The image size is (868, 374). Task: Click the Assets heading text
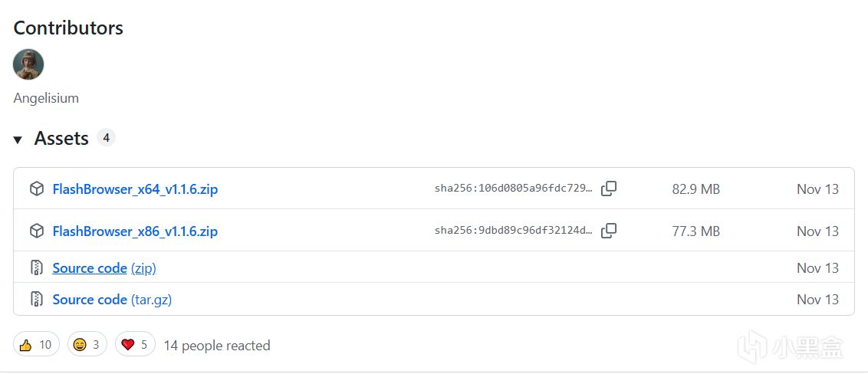(61, 139)
